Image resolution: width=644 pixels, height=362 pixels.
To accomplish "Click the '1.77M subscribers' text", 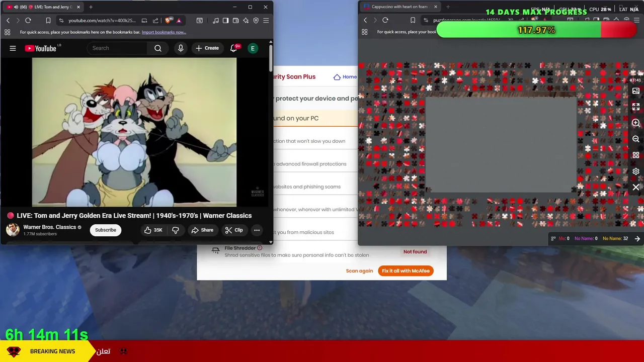I will (40, 234).
